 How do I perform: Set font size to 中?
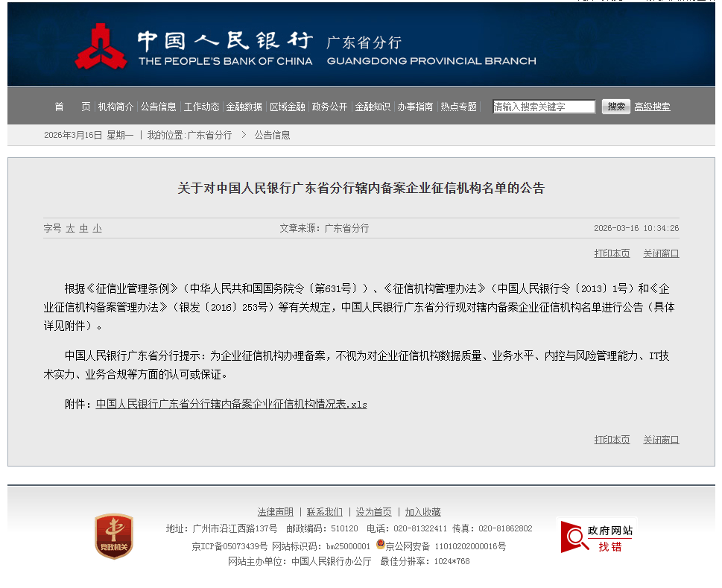83,229
